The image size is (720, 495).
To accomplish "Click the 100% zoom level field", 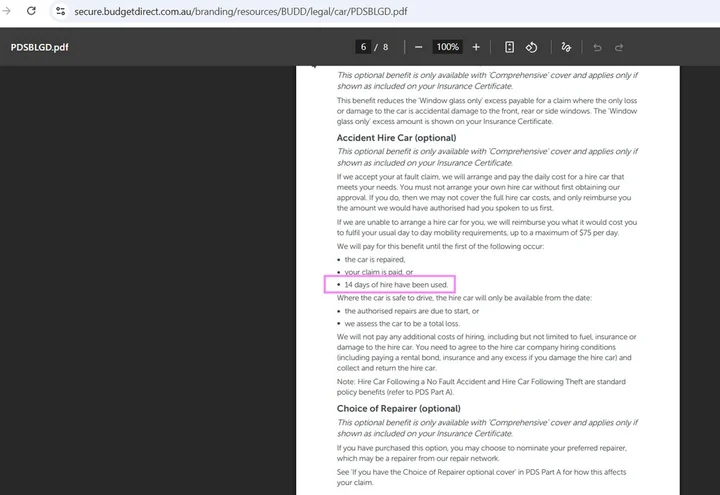I will [x=447, y=47].
